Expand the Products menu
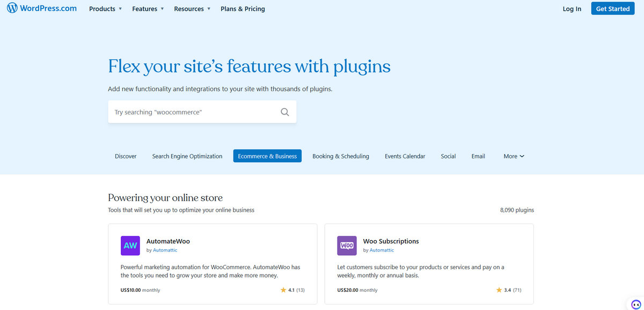644x310 pixels. 106,9
